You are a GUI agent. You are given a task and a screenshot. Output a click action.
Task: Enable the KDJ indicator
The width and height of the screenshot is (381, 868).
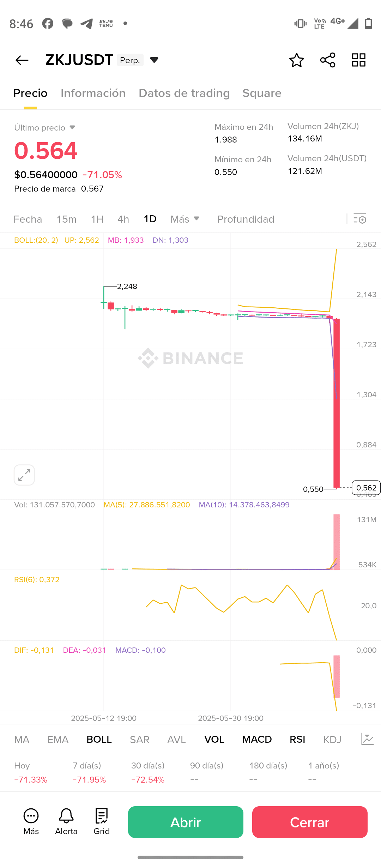tap(332, 739)
